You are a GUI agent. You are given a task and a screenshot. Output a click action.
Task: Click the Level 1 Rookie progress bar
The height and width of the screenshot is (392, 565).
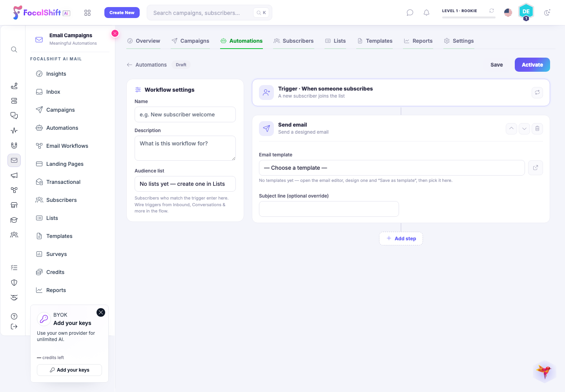[469, 17]
